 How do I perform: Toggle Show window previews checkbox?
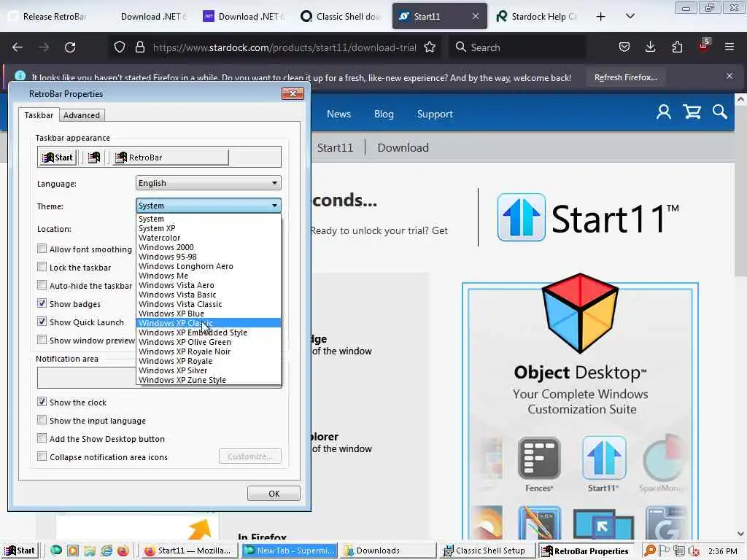point(42,340)
